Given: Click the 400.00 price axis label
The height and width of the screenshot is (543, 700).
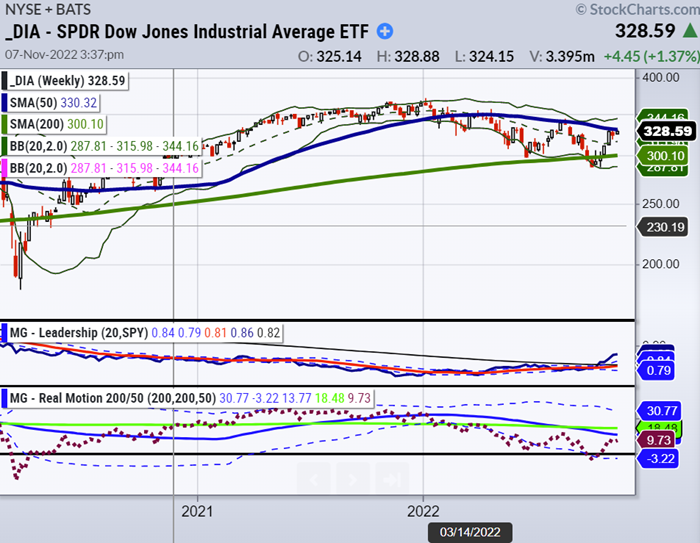Looking at the screenshot, I should [x=661, y=78].
